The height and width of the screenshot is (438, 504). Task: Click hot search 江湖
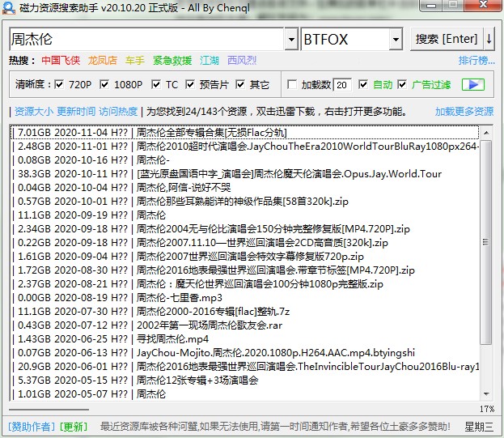(x=210, y=61)
